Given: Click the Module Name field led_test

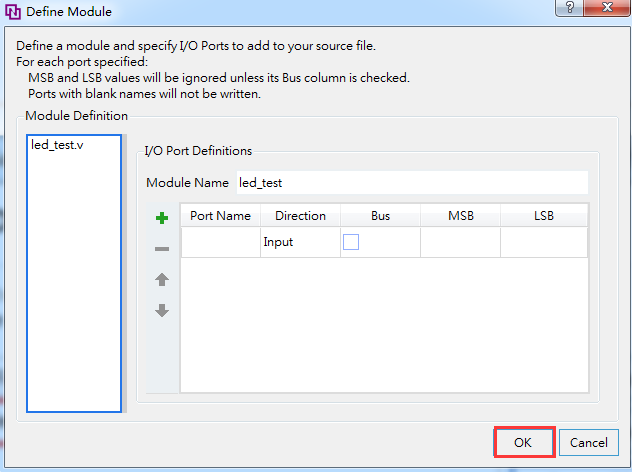Looking at the screenshot, I should point(412,183).
